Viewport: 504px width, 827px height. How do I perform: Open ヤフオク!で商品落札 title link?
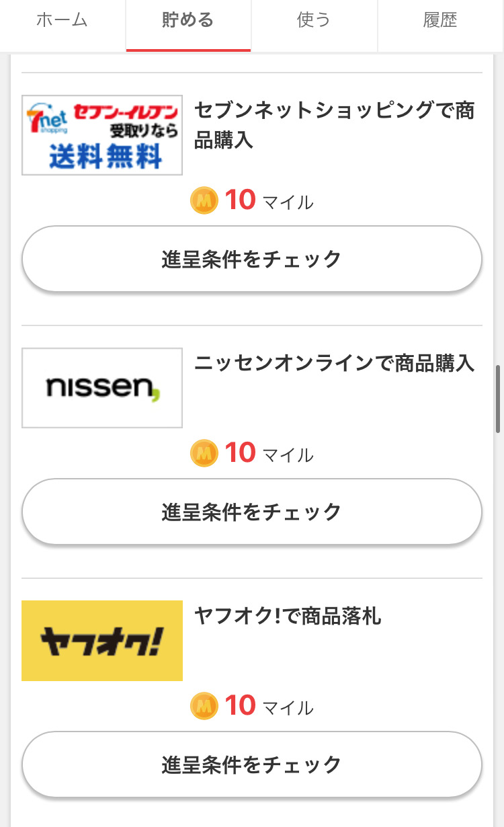[288, 616]
